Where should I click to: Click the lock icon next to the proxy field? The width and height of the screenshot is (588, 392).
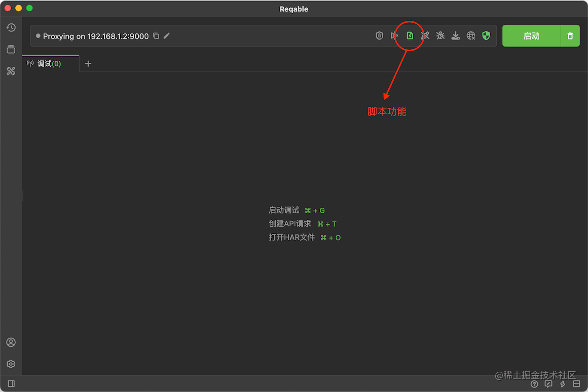click(379, 35)
